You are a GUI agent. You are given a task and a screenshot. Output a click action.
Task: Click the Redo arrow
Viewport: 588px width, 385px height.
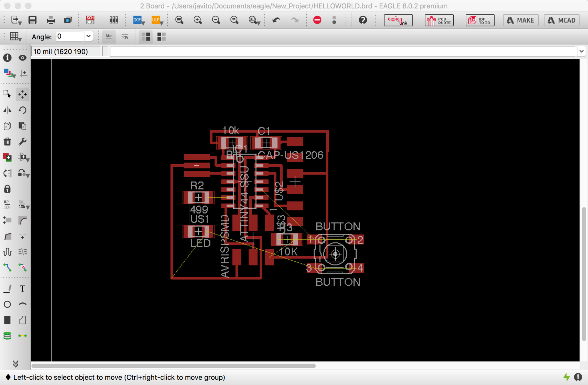pos(295,20)
